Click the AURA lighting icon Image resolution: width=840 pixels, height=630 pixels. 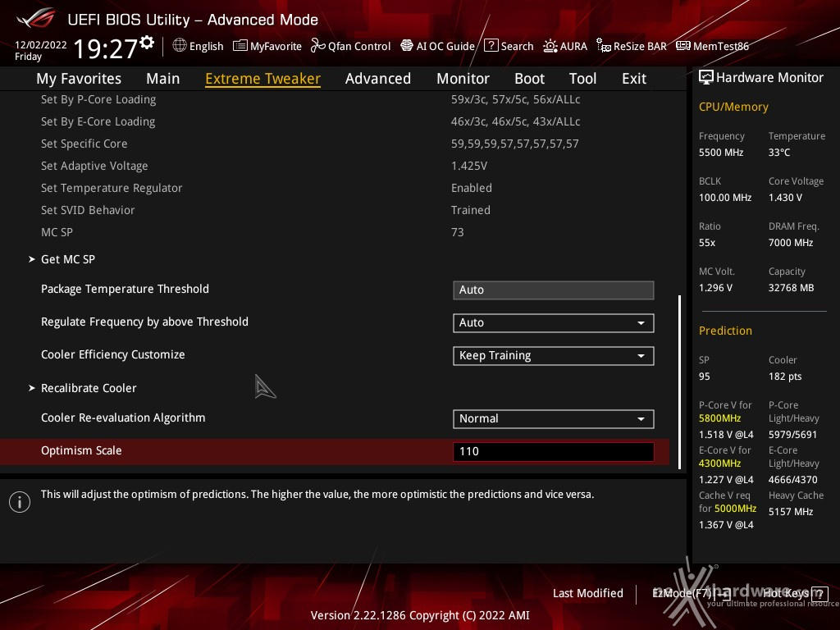pyautogui.click(x=550, y=46)
